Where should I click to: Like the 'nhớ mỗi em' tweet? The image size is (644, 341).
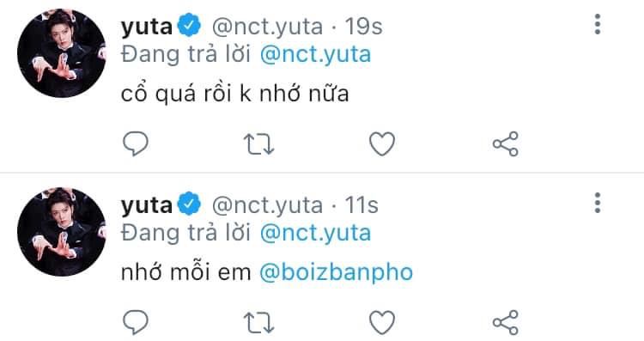point(382,322)
